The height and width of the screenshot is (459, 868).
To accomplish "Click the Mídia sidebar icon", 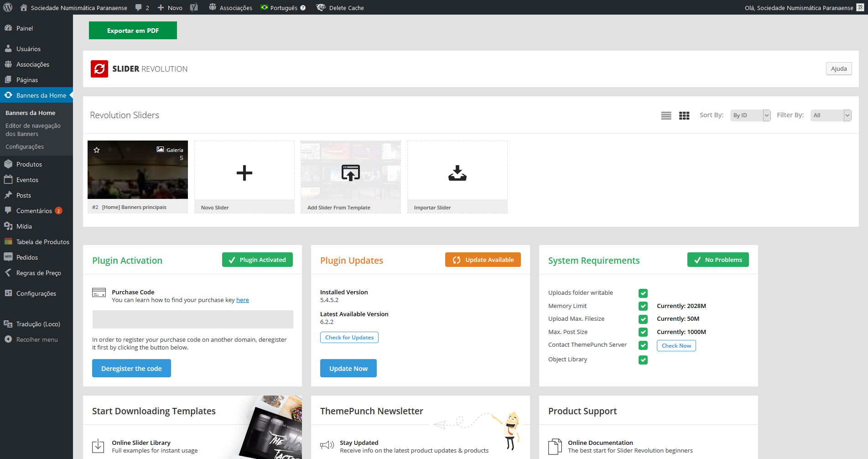I will pyautogui.click(x=8, y=226).
